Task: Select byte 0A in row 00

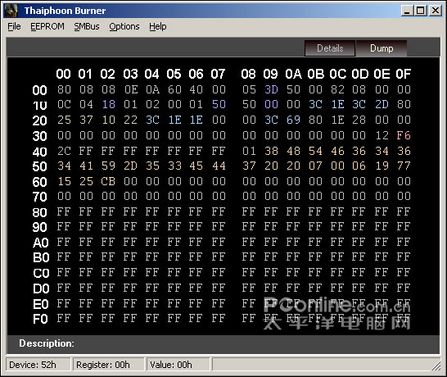Action: pos(152,89)
